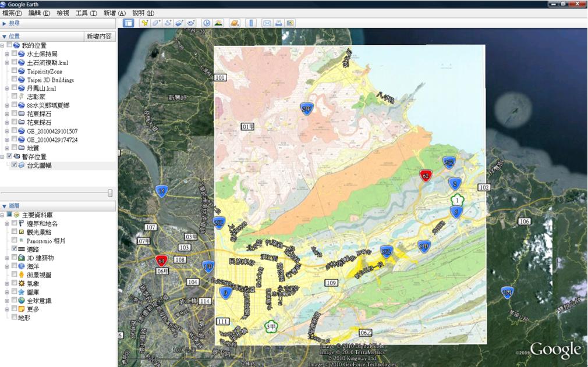The width and height of the screenshot is (588, 367).
Task: Click the 新增內容 button
Action: click(100, 36)
